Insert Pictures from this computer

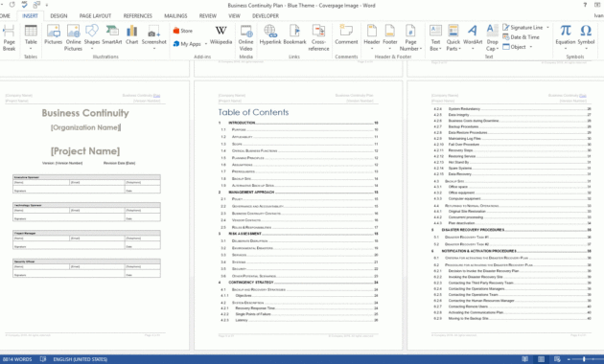(x=53, y=34)
